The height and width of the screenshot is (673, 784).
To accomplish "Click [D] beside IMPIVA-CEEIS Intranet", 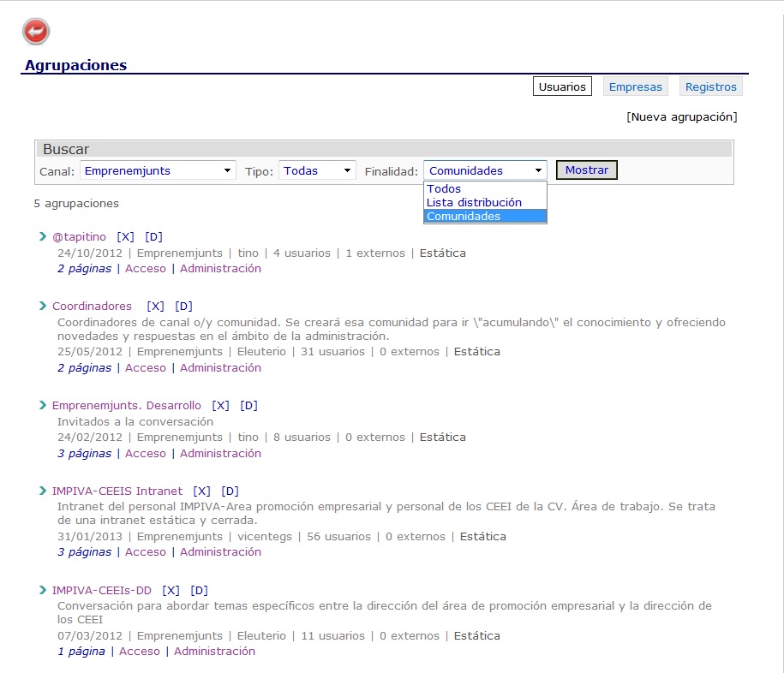I will 230,491.
